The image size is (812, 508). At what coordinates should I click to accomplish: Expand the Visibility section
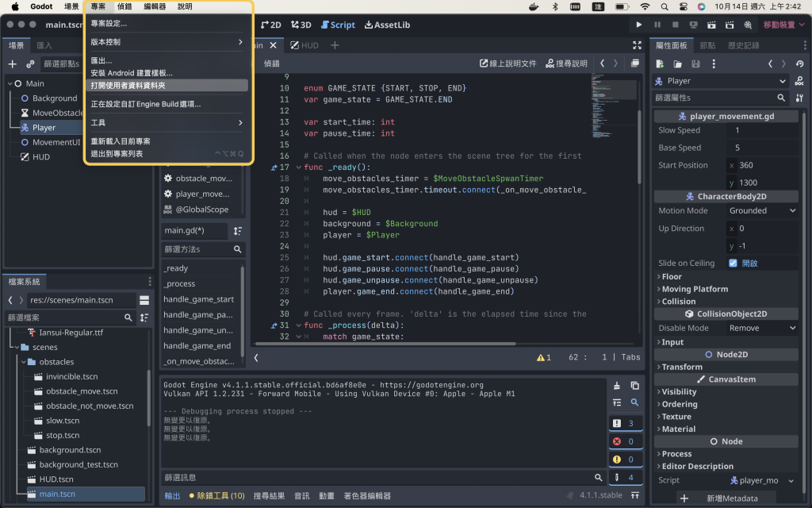(679, 392)
